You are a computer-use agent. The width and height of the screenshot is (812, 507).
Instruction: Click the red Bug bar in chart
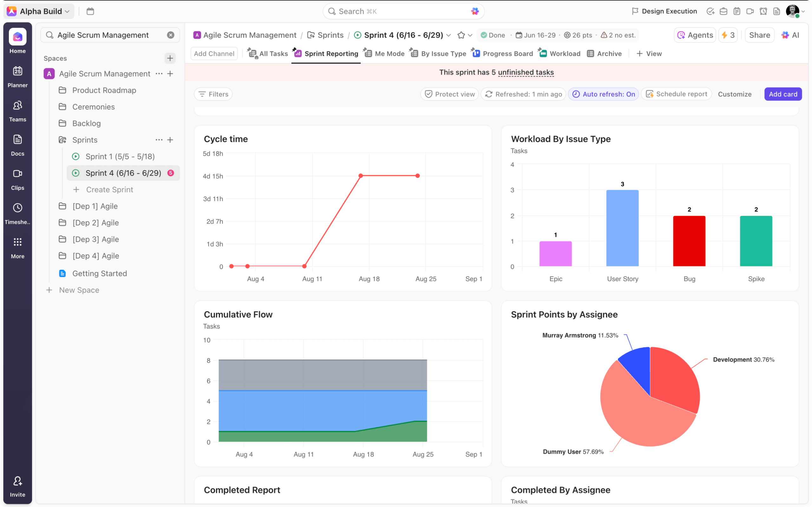pos(689,241)
